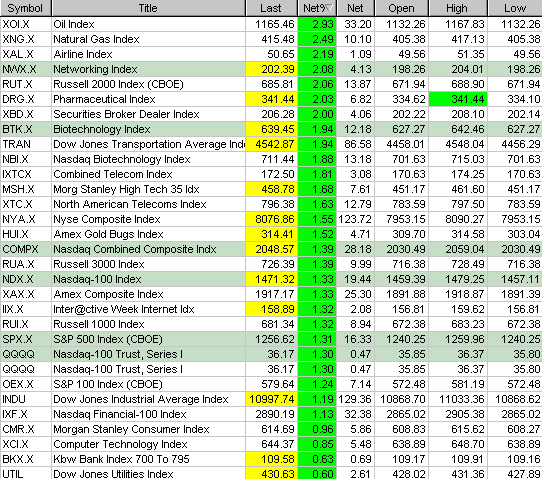The image size is (542, 479).
Task: Select Morg Stanley High Tech 35 Idx
Action: tap(127, 189)
